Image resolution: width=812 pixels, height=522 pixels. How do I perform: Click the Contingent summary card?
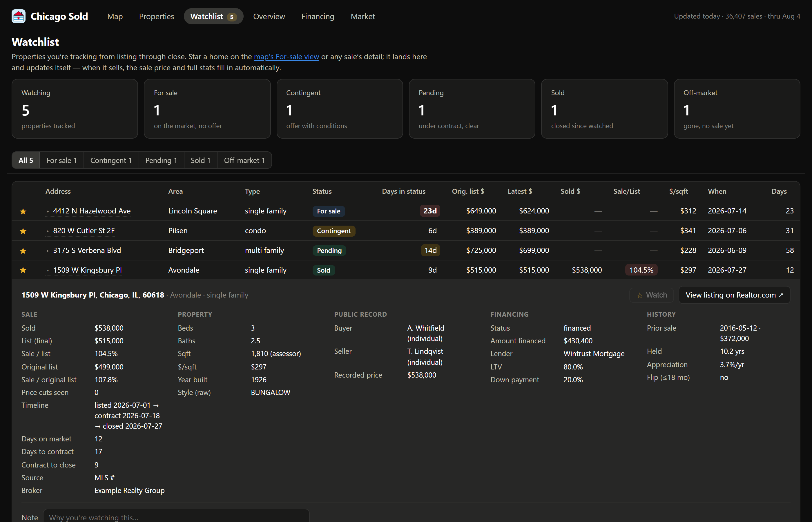pos(340,109)
